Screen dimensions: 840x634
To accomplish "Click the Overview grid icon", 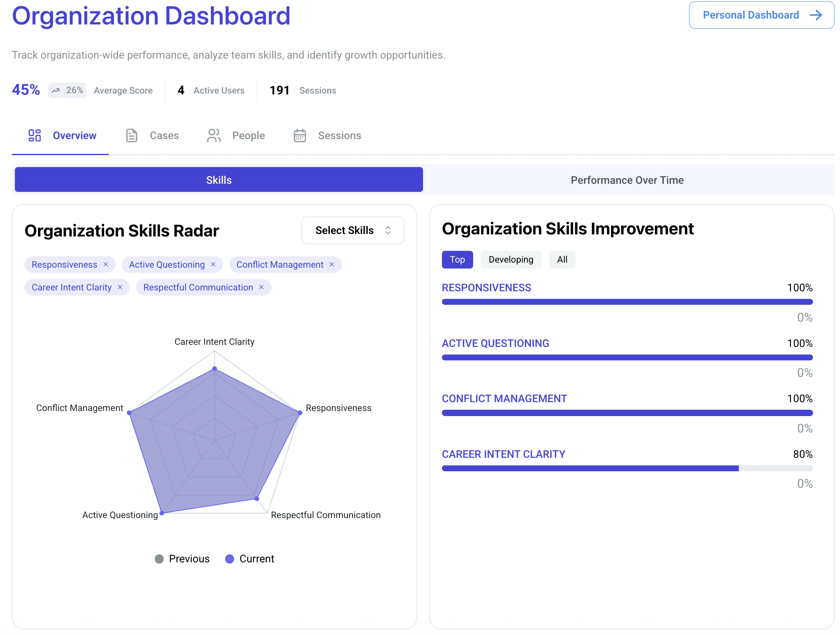I will [35, 135].
